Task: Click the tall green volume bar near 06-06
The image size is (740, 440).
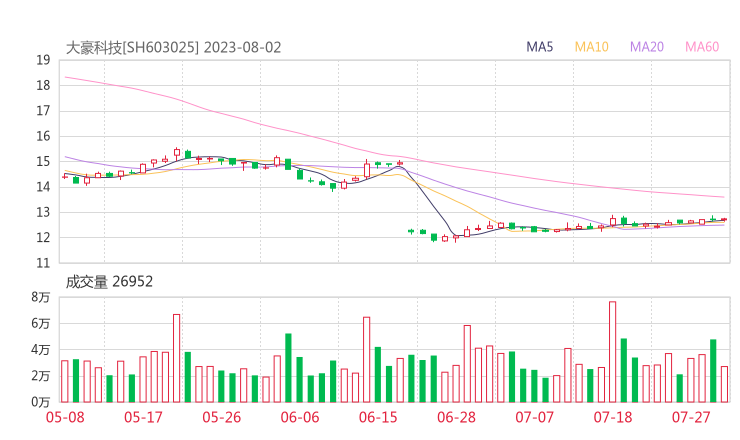Action: pyautogui.click(x=288, y=368)
